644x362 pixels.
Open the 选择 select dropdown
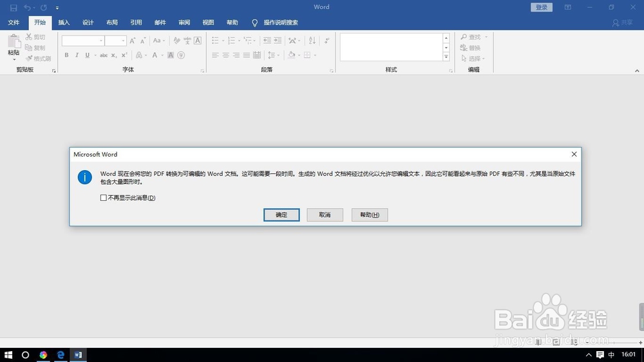(473, 59)
